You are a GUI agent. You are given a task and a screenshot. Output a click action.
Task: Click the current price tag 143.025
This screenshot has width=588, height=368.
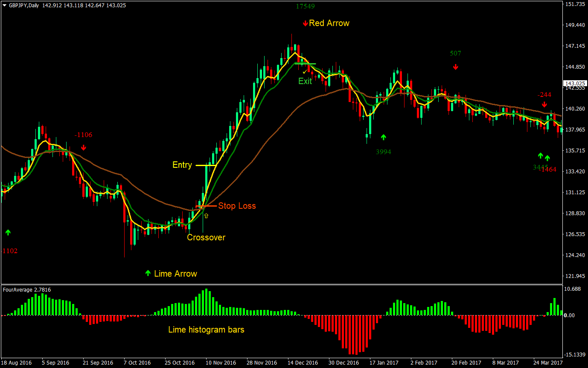[x=574, y=83]
